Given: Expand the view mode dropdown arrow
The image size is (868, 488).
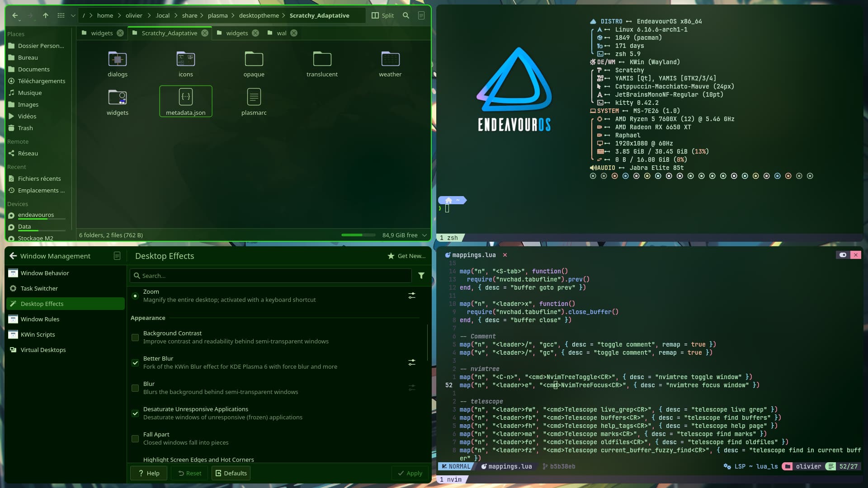Looking at the screenshot, I should [x=73, y=15].
